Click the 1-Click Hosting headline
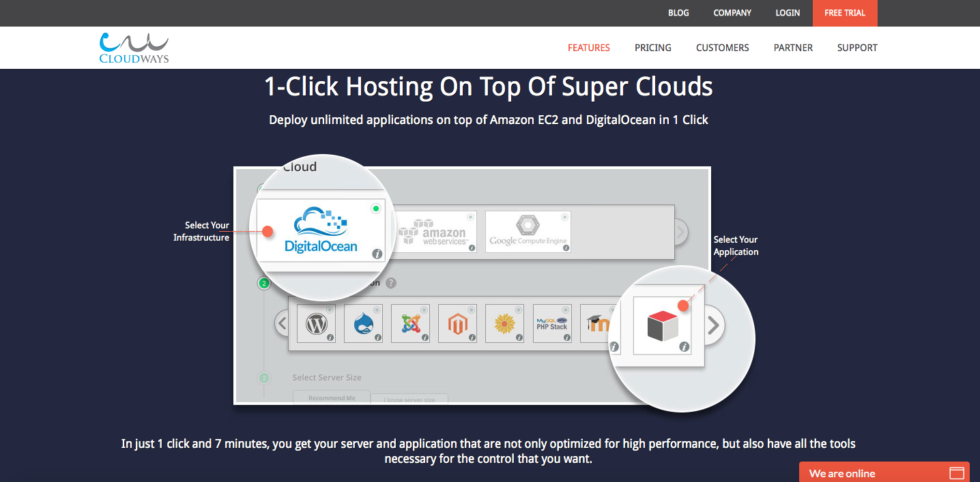Image resolution: width=980 pixels, height=482 pixels. [x=489, y=87]
